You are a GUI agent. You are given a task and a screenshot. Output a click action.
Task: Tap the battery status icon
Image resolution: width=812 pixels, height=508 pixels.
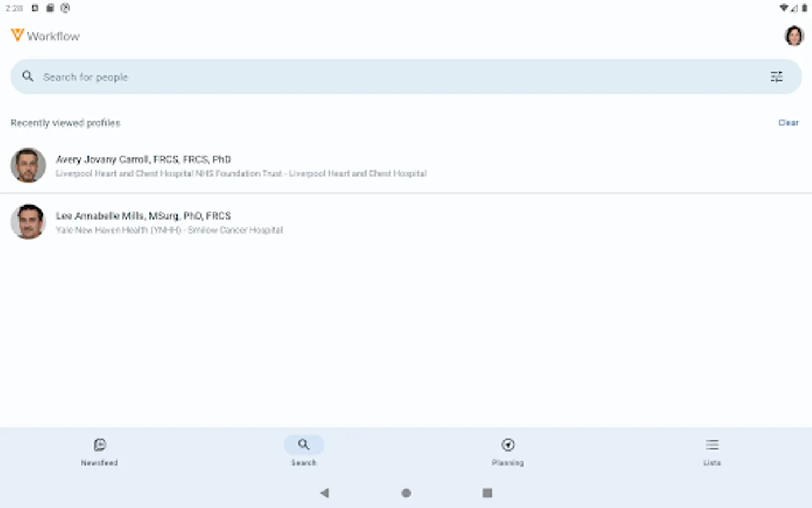coord(805,8)
